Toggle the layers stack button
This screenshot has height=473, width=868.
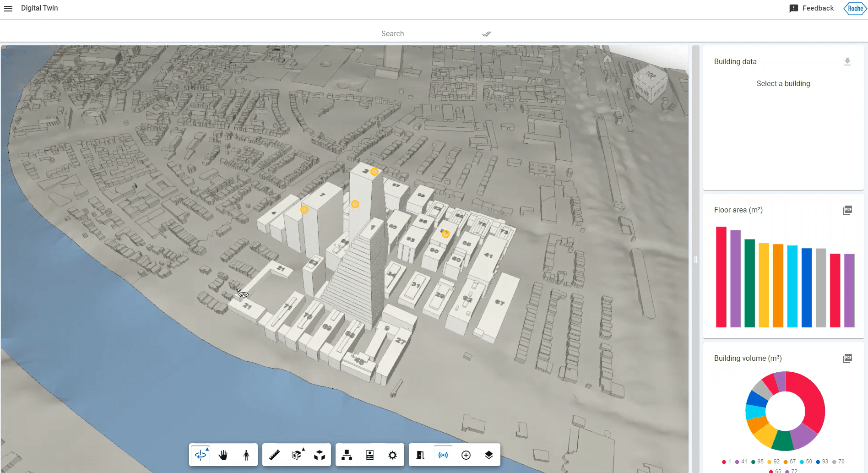click(x=488, y=455)
